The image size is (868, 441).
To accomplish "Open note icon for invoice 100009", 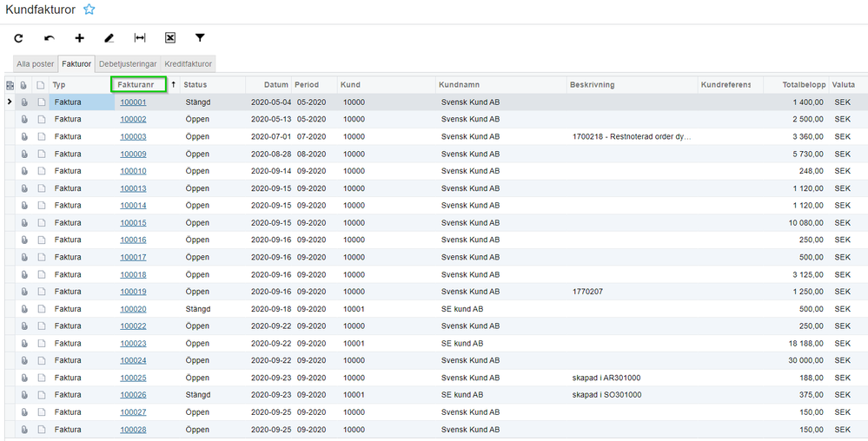I will pyautogui.click(x=41, y=154).
